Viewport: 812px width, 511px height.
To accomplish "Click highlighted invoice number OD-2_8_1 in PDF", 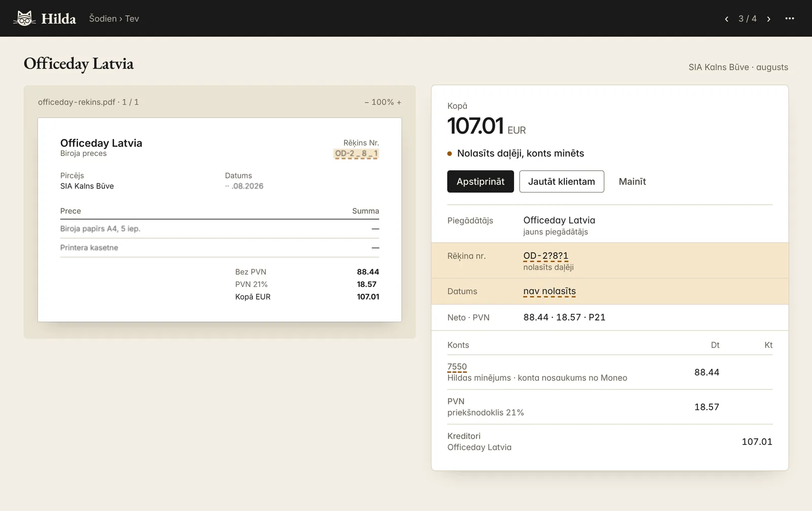I will click(x=356, y=153).
